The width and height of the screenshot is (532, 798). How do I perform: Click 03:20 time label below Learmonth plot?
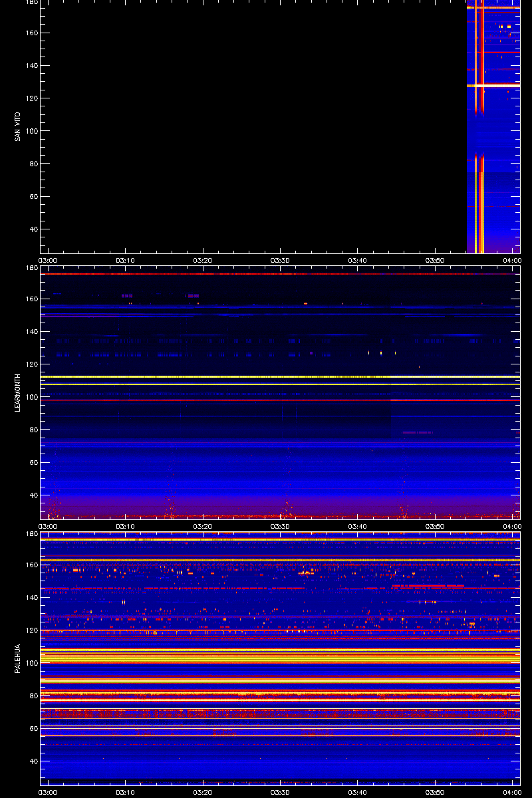(203, 526)
